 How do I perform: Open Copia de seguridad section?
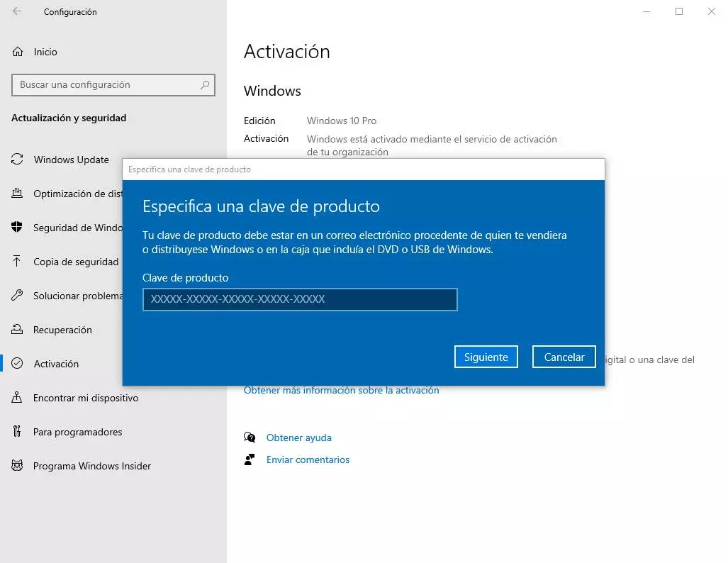(x=76, y=262)
